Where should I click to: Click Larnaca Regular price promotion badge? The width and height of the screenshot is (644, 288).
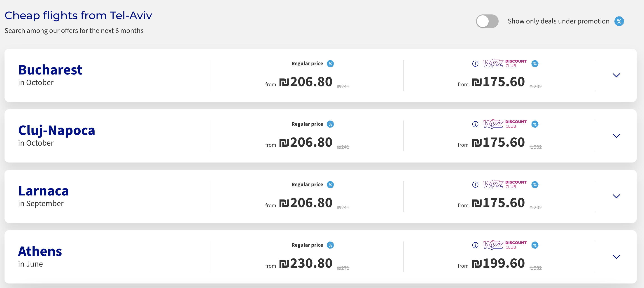(330, 185)
